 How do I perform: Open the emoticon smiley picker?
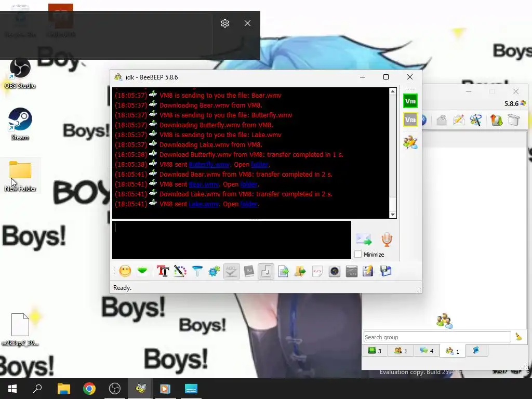pyautogui.click(x=125, y=271)
